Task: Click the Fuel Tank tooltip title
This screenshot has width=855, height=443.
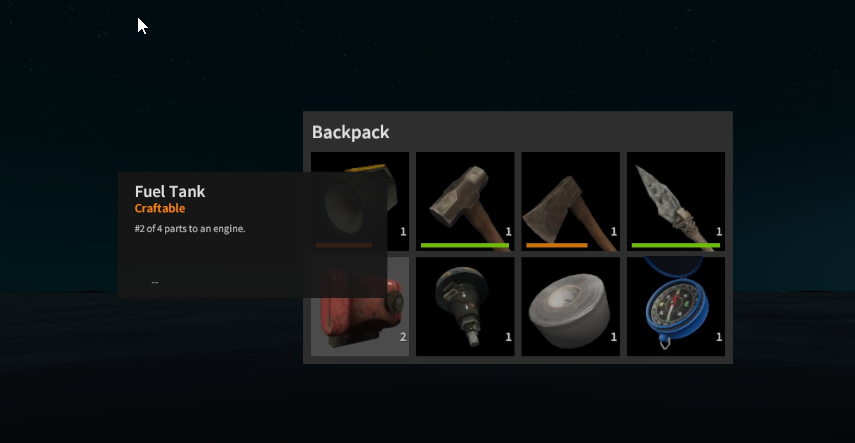Action: point(170,191)
